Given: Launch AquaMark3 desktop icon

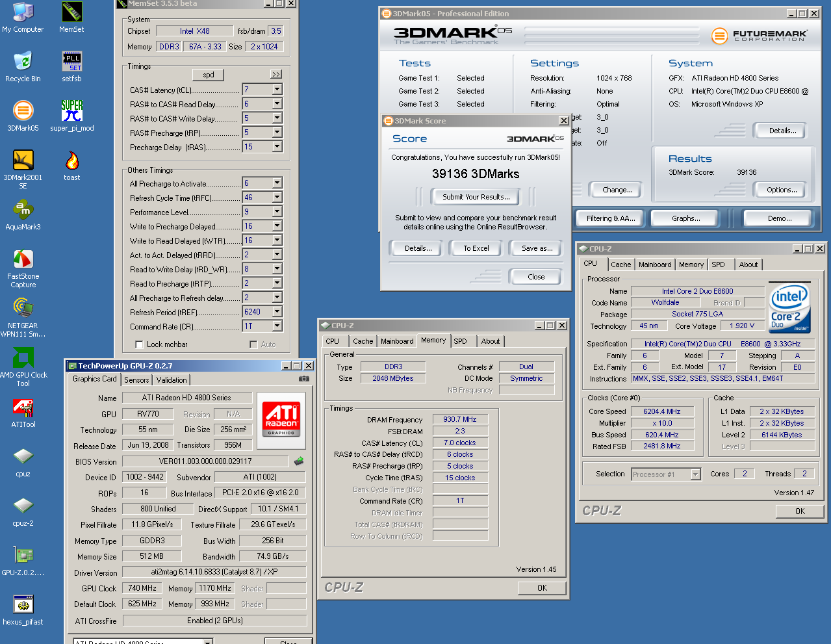Looking at the screenshot, I should (x=23, y=214).
